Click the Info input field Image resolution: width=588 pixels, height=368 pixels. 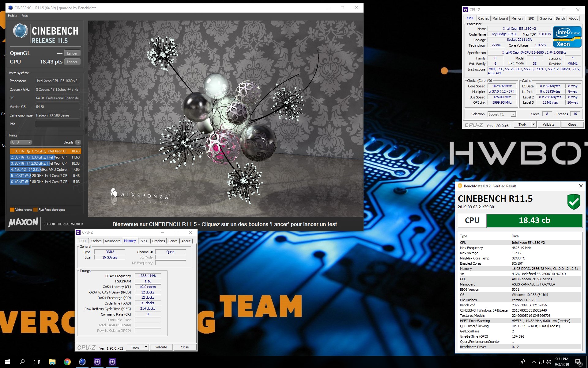point(58,124)
